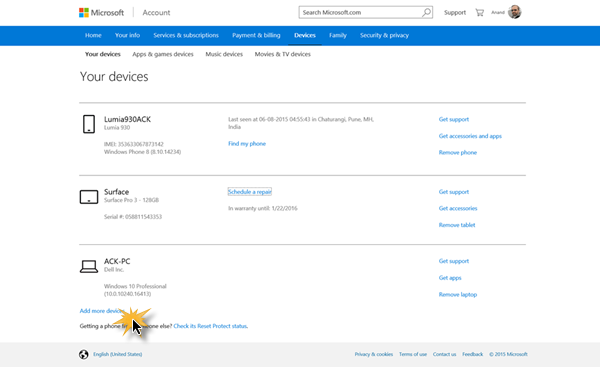Open Terms of use link
This screenshot has height=367, width=600.
(412, 354)
